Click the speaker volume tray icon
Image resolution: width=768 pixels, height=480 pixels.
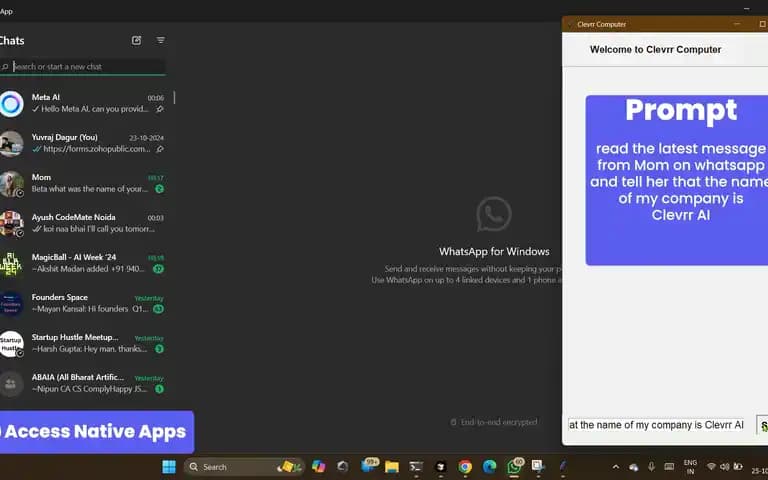[724, 466]
